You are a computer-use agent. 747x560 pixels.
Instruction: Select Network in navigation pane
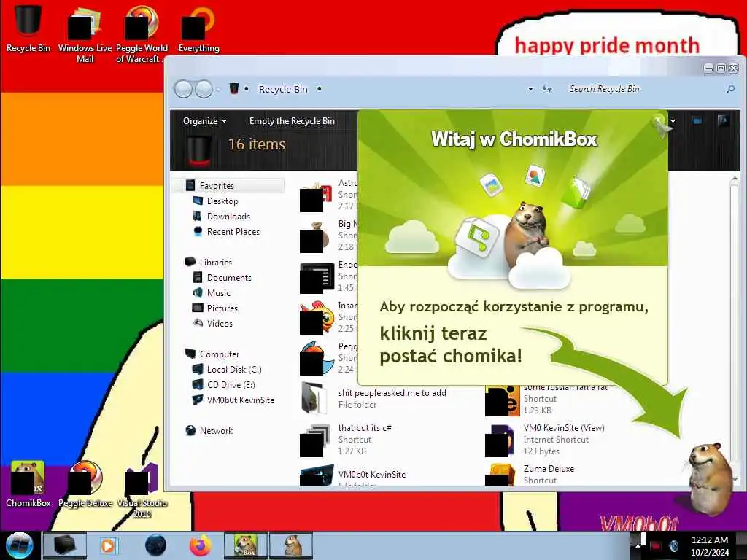(x=216, y=430)
